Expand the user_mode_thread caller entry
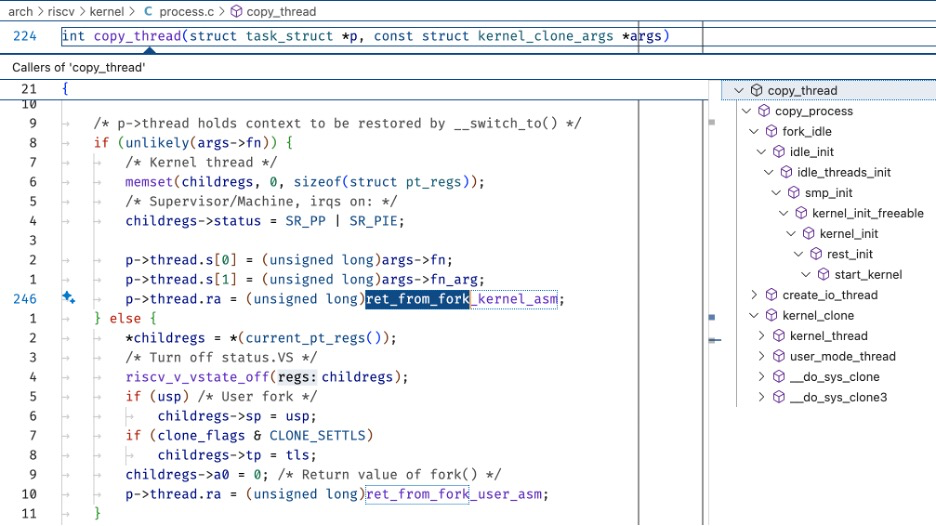The height and width of the screenshot is (526, 936). coord(762,356)
